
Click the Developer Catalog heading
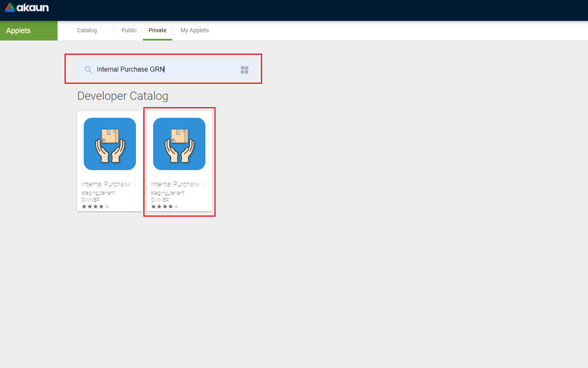click(x=123, y=96)
